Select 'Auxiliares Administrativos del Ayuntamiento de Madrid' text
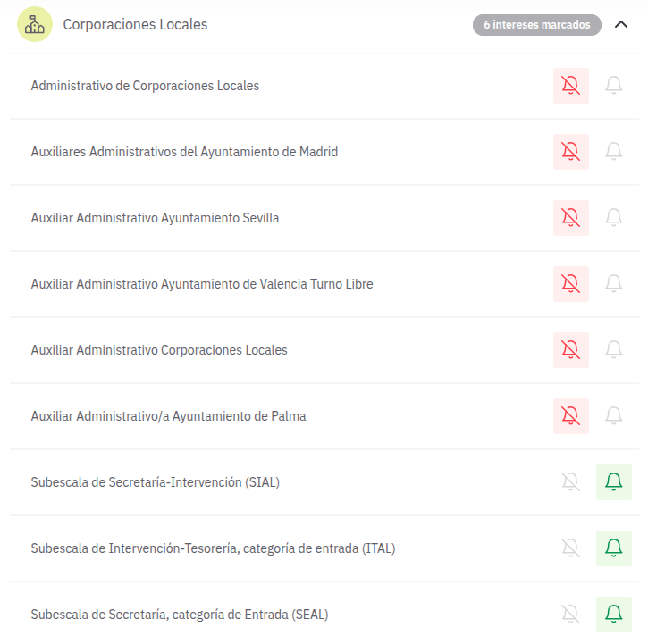This screenshot has width=648, height=644. tap(184, 152)
